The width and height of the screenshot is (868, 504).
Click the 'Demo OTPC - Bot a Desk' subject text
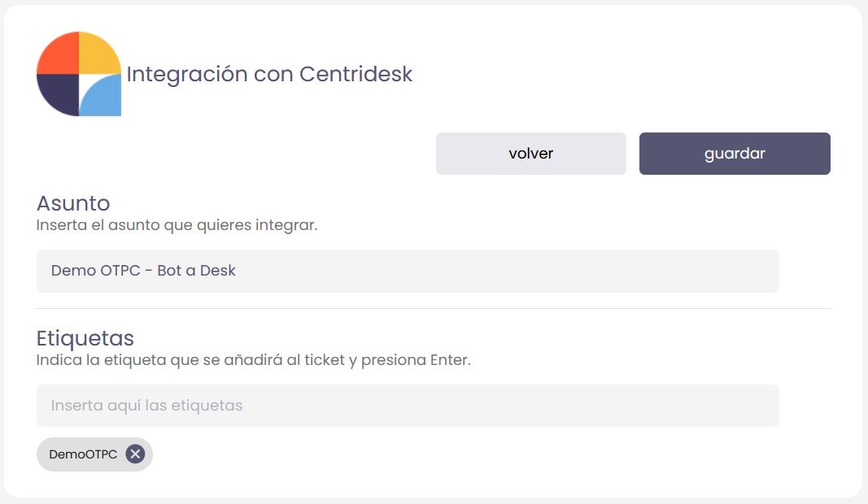click(x=143, y=271)
